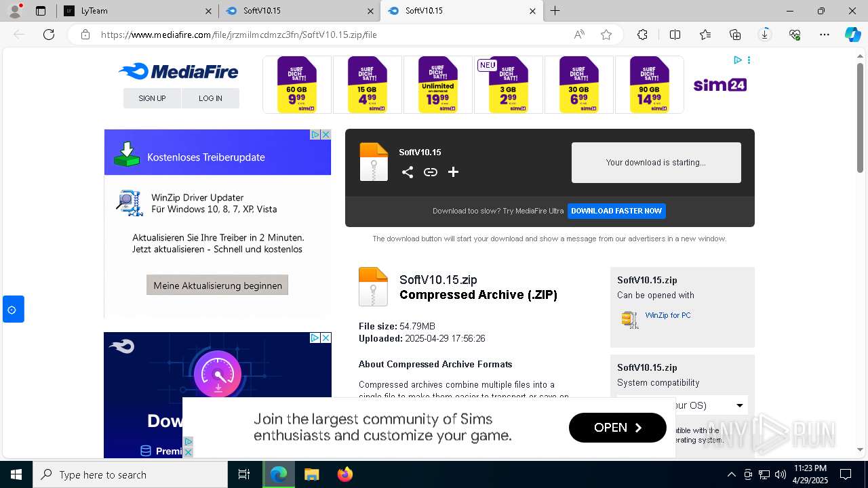Screen dimensions: 868x488
Task: Open Browser essentials icon
Action: click(x=795, y=35)
